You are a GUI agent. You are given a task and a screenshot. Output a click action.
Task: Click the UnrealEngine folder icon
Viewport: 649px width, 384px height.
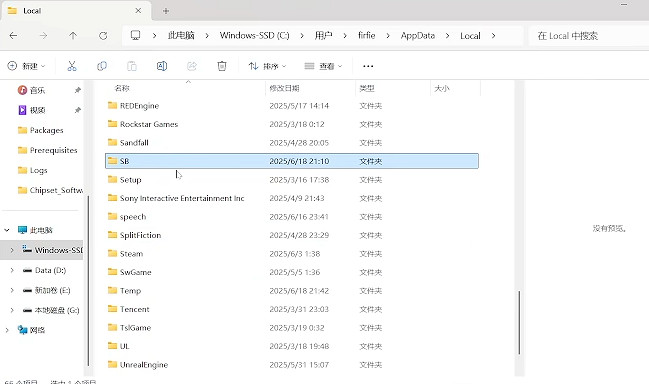(x=112, y=364)
